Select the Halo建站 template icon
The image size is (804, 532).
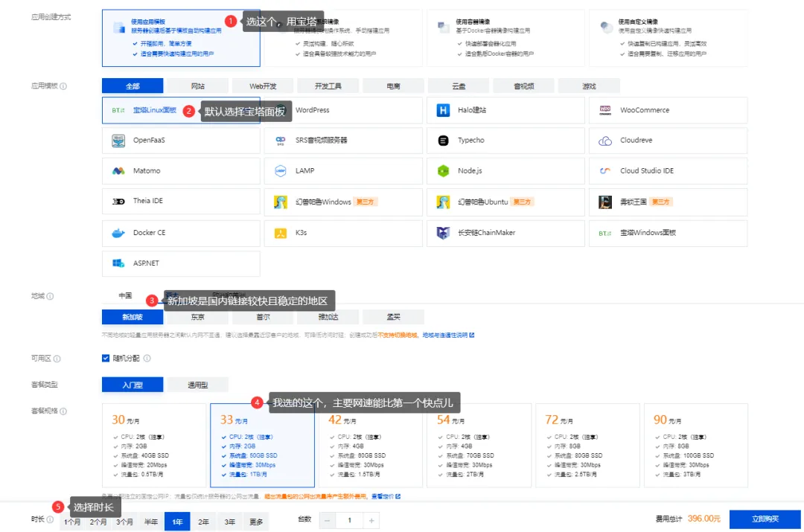(x=443, y=110)
